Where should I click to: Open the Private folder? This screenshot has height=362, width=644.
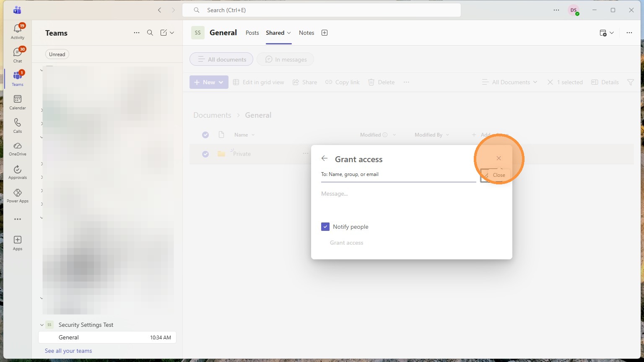point(242,154)
